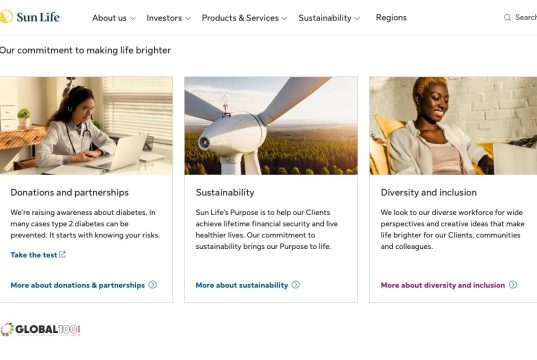Click the doctor at laptop photo
Viewport: 537px width, 360px height.
[86, 126]
